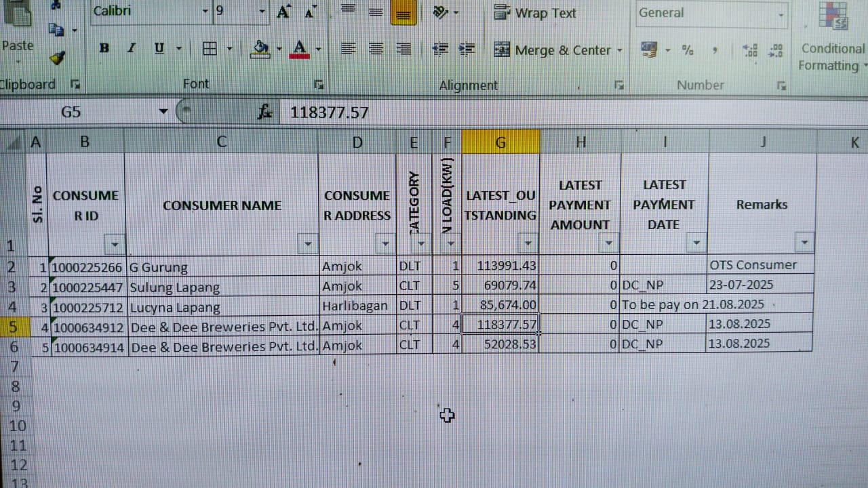868x488 pixels.
Task: Open the Clipboard pane launcher
Action: [x=75, y=84]
